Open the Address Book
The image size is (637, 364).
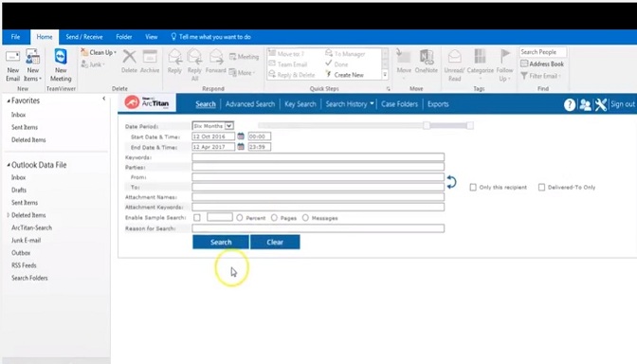[x=542, y=64]
